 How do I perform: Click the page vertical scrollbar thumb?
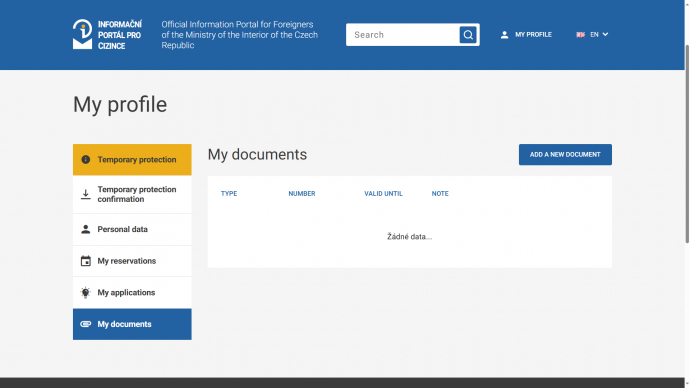click(687, 143)
